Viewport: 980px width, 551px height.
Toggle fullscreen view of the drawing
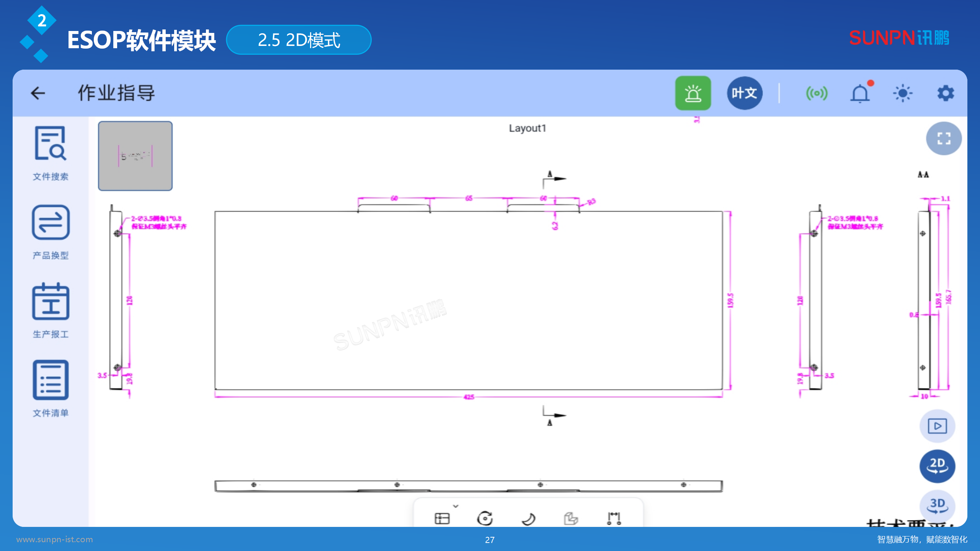943,138
